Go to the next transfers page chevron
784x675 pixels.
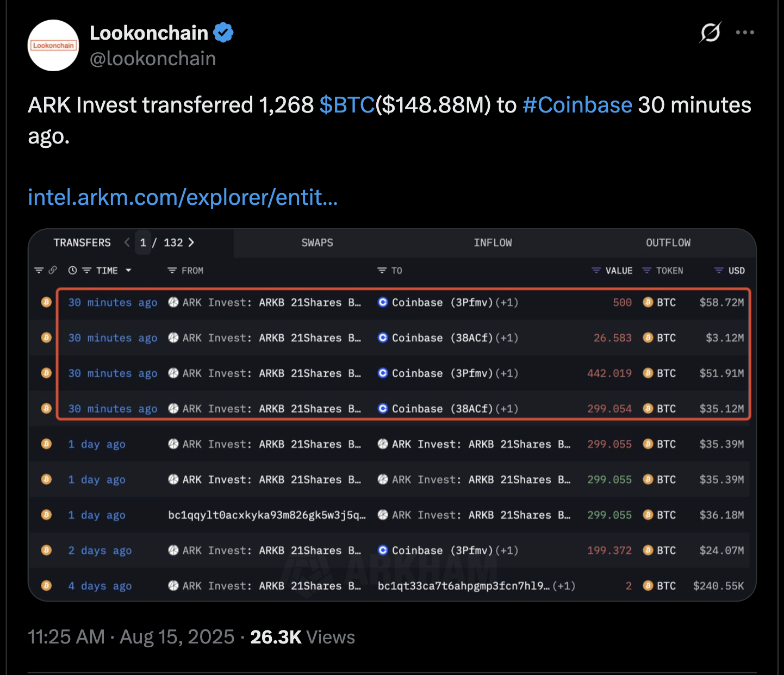tap(191, 242)
